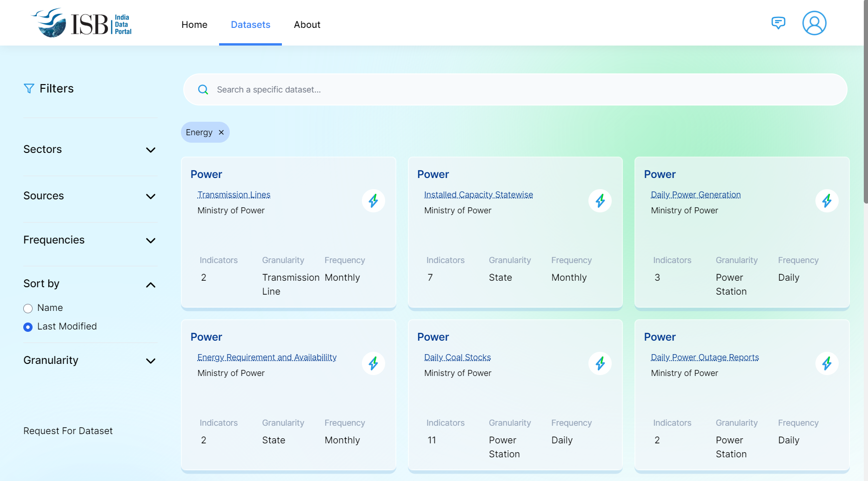Screen dimensions: 868x481
Task: Click the Filters funnel icon
Action: pyautogui.click(x=29, y=89)
